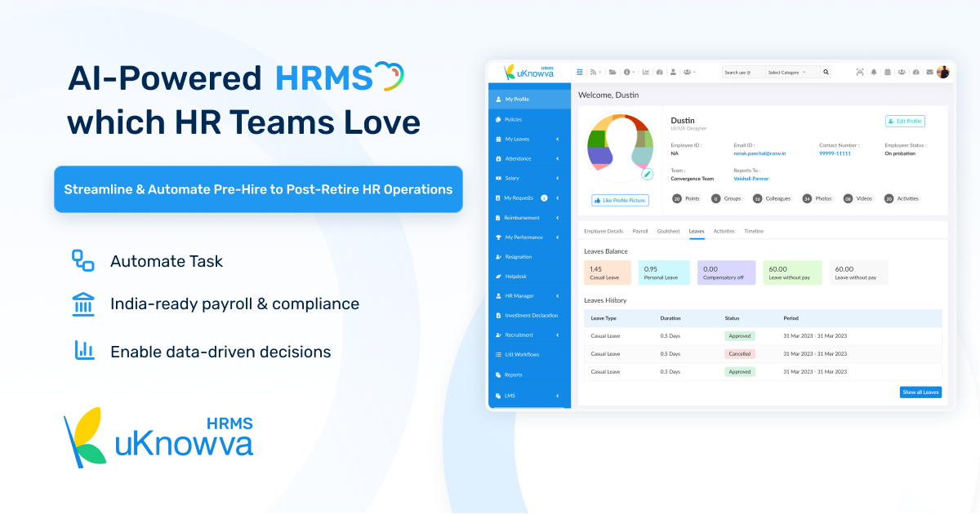Image resolution: width=980 pixels, height=514 pixels.
Task: Open the Vaishali Parmar reports-to link
Action: pos(751,179)
